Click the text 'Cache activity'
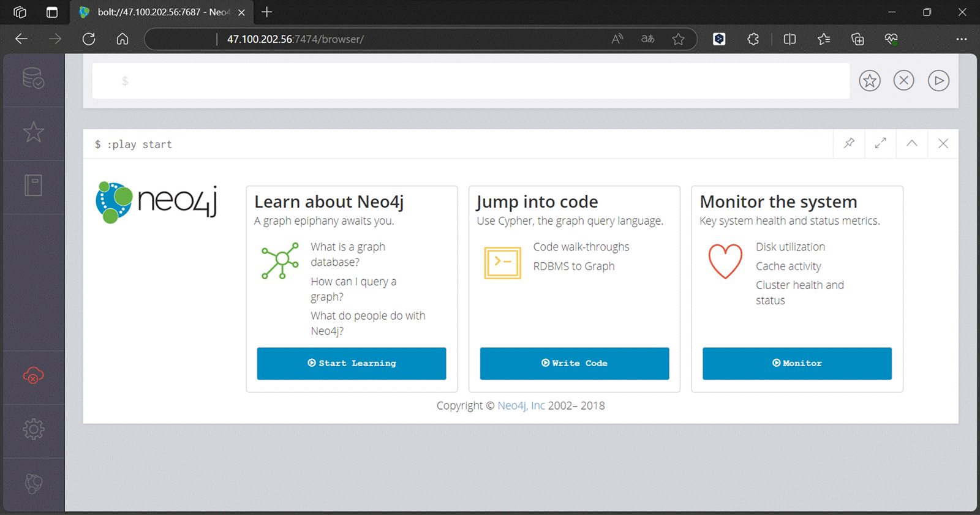This screenshot has height=515, width=980. pyautogui.click(x=788, y=266)
